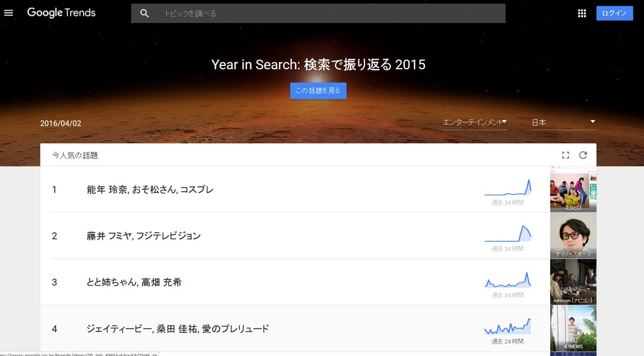Click the 今人気の話題 heading
This screenshot has height=356, width=644.
click(75, 156)
